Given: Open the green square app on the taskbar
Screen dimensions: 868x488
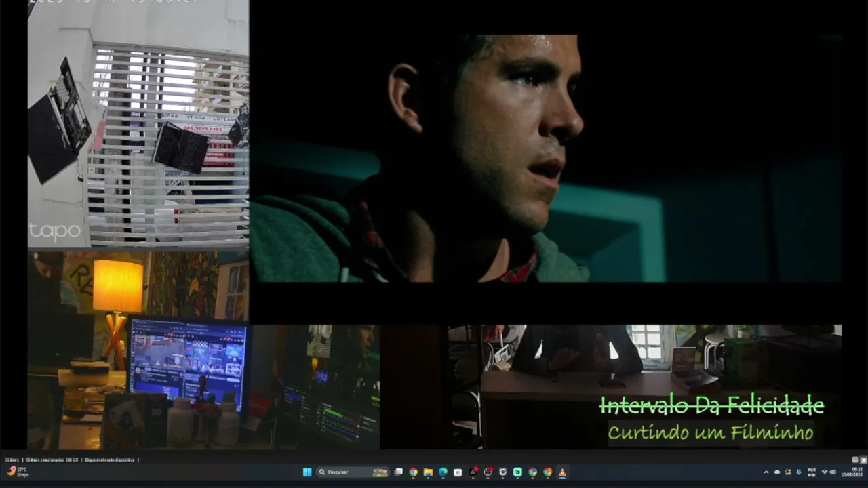Looking at the screenshot, I should 517,472.
